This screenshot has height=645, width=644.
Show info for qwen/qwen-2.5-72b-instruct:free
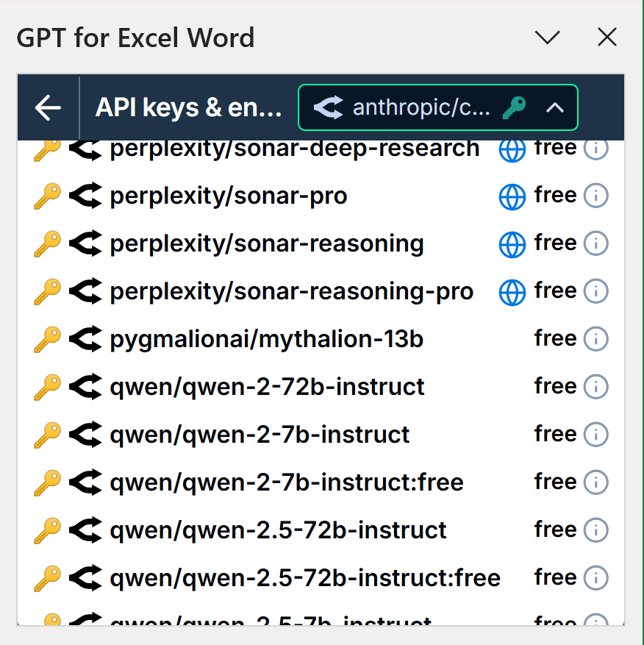pos(596,577)
